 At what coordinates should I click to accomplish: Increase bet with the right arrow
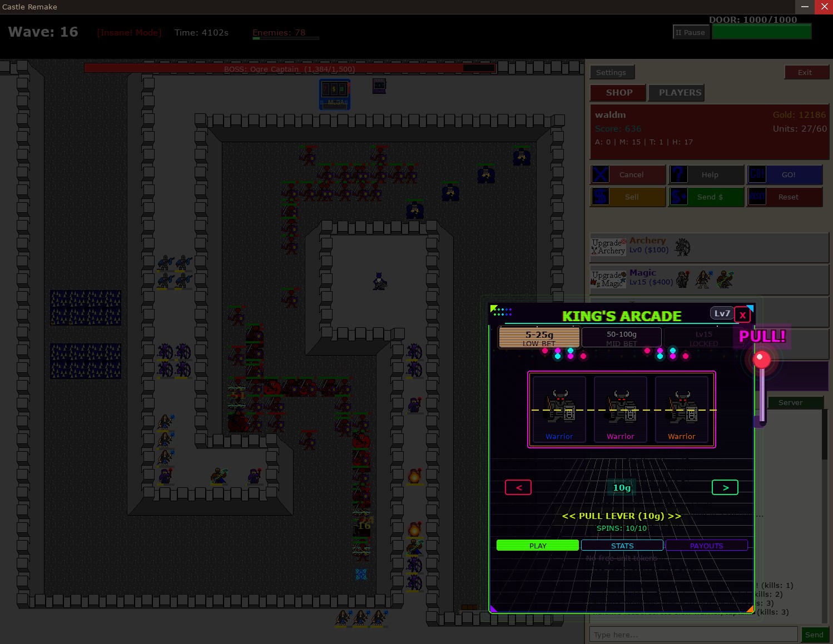tap(725, 487)
